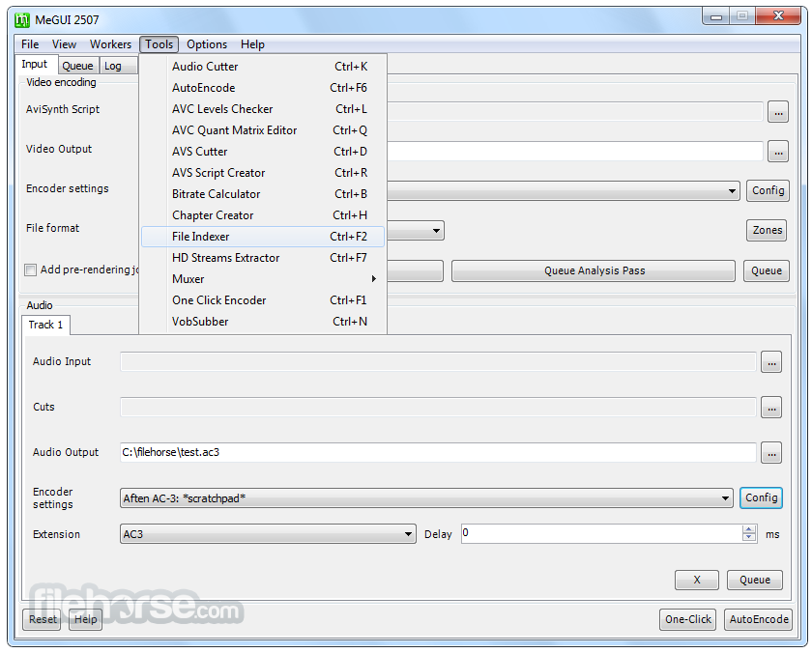Open the Aften AC-3 encoder settings dropdown
The width and height of the screenshot is (812, 653).
725,498
